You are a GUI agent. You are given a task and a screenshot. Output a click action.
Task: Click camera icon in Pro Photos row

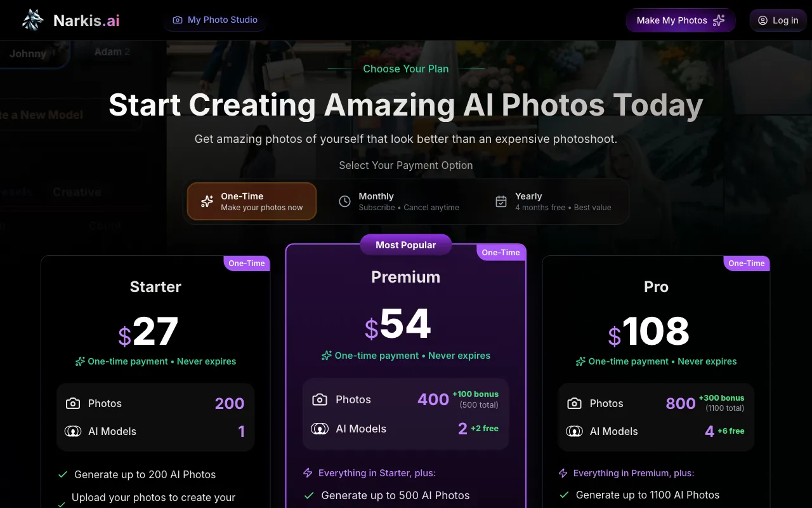(x=574, y=403)
